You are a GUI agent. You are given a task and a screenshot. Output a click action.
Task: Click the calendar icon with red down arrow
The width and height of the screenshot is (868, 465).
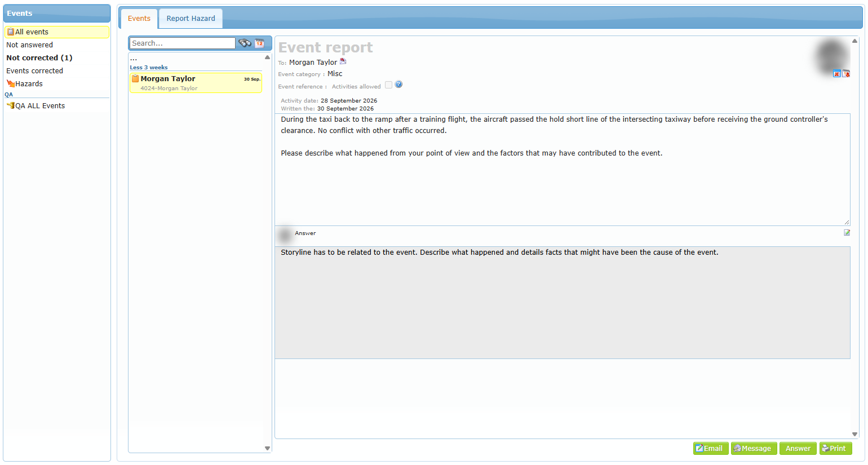click(x=846, y=74)
